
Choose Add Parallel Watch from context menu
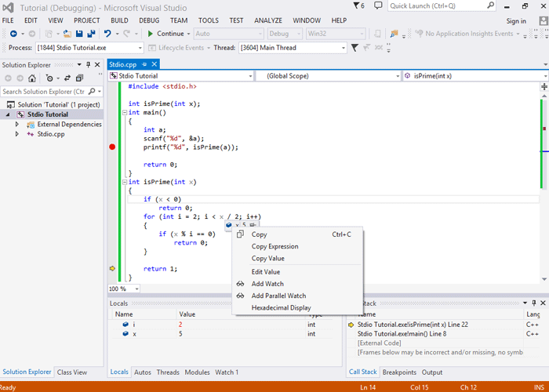(278, 296)
